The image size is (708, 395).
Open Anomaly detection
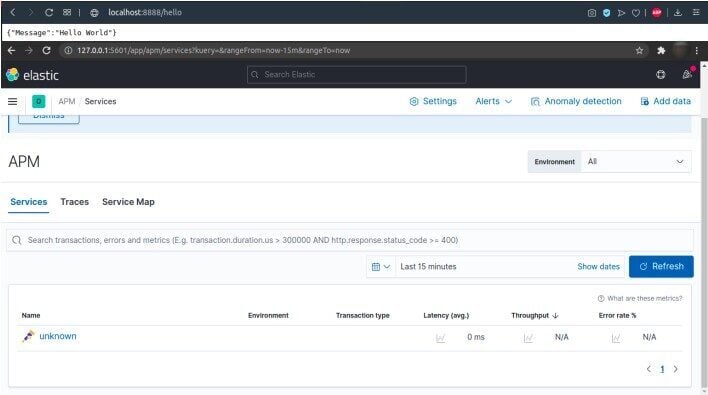tap(576, 102)
